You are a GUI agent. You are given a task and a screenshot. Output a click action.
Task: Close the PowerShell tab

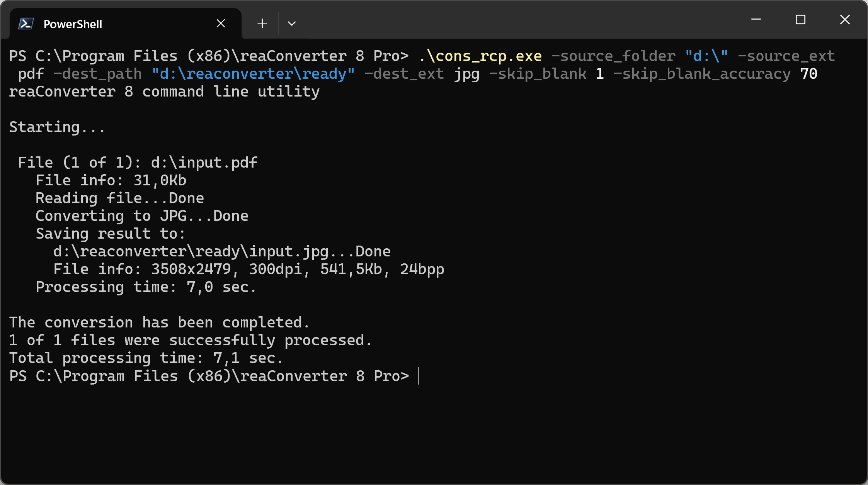(x=221, y=24)
